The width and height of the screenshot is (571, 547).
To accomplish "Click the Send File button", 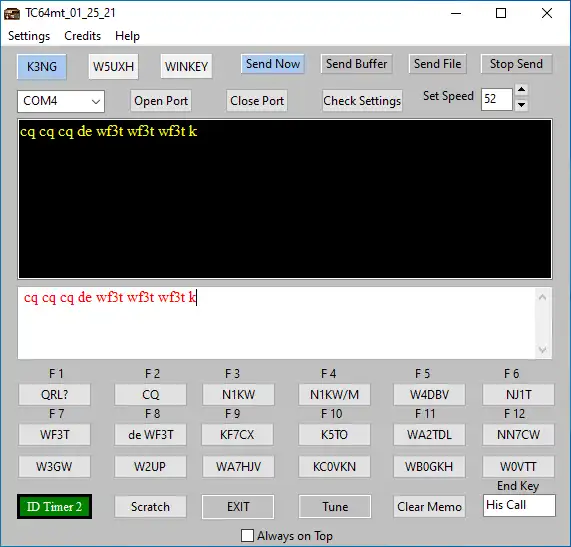I will 437,64.
